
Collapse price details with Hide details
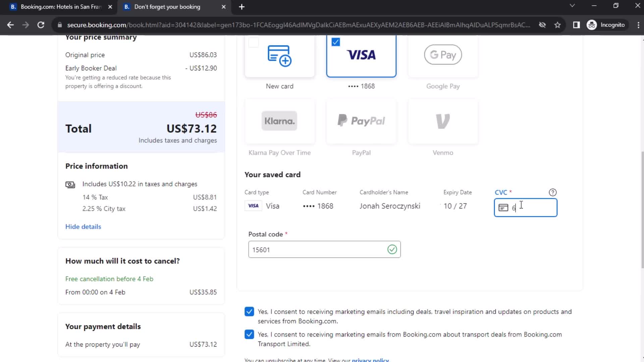click(83, 227)
